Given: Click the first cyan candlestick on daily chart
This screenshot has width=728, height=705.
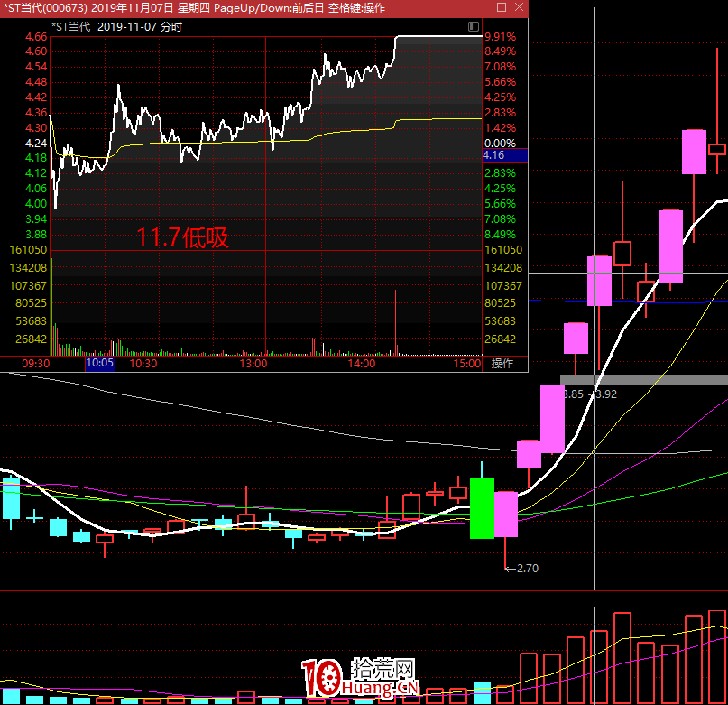Looking at the screenshot, I should [x=11, y=497].
